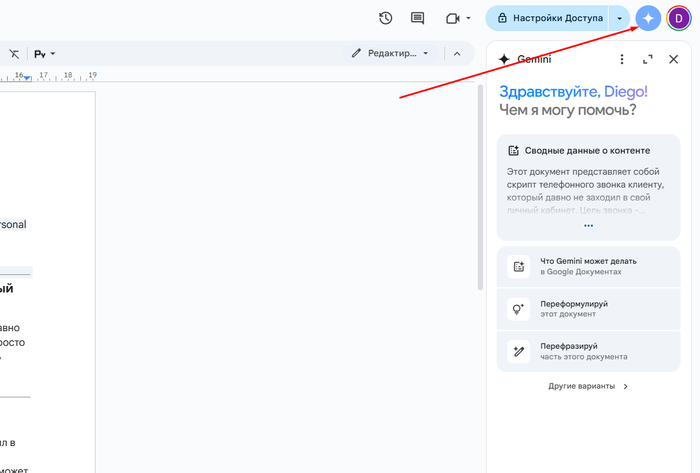Screen dimensions: 700x473
Task: Click the Gemini sparkle button in header
Action: 649,18
